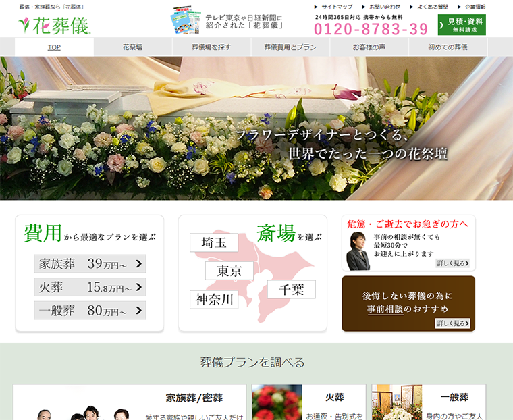Click the chevron arrow on the 火葬 15.8万円 row

click(x=138, y=287)
